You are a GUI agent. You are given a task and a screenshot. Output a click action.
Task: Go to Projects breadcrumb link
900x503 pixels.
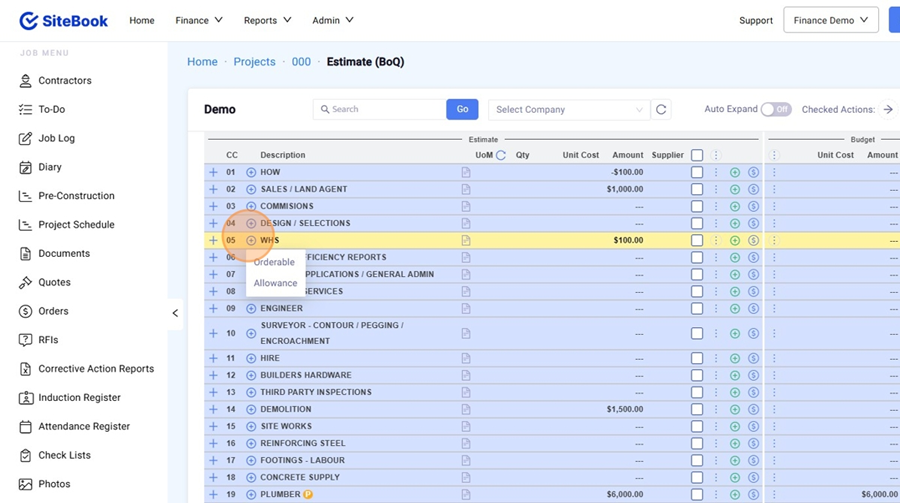254,62
